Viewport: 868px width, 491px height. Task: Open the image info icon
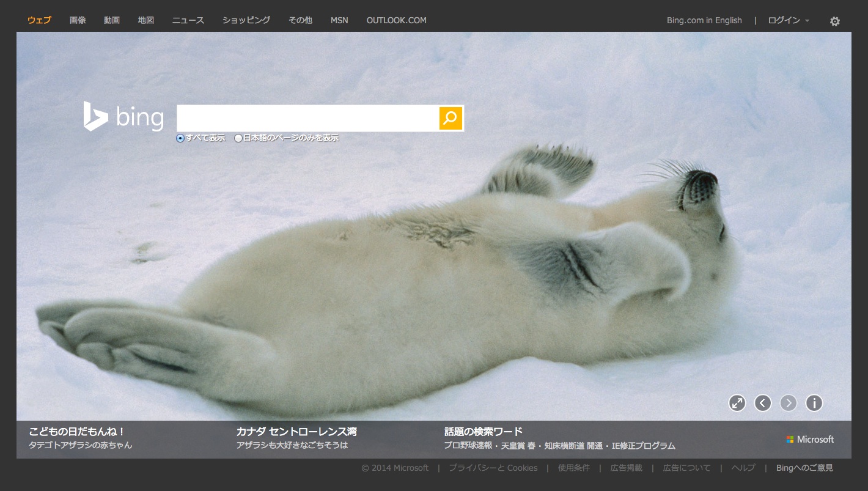814,403
